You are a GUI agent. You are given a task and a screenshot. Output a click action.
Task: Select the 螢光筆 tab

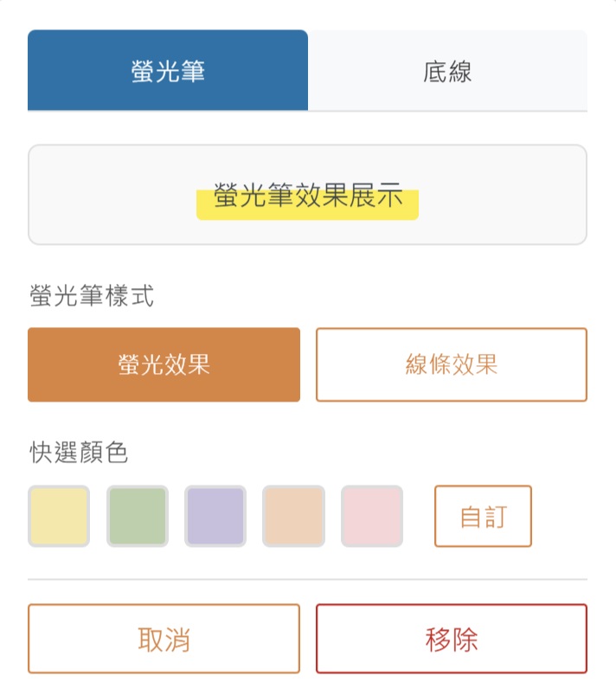click(166, 70)
